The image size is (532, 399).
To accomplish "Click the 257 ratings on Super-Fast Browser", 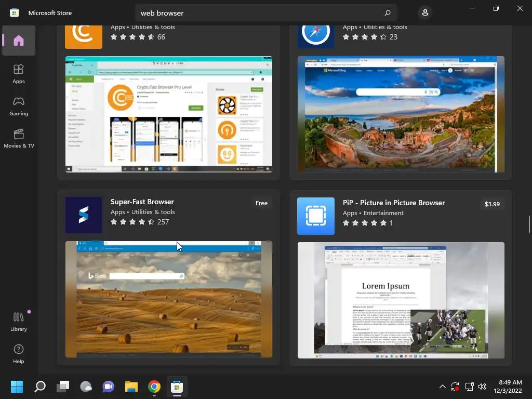I will pos(163,222).
